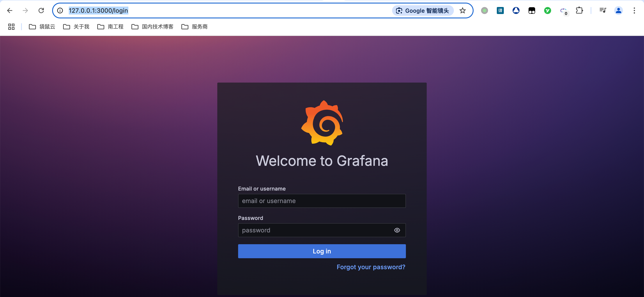Click the Grafana logo
Image resolution: width=644 pixels, height=297 pixels.
tap(322, 123)
